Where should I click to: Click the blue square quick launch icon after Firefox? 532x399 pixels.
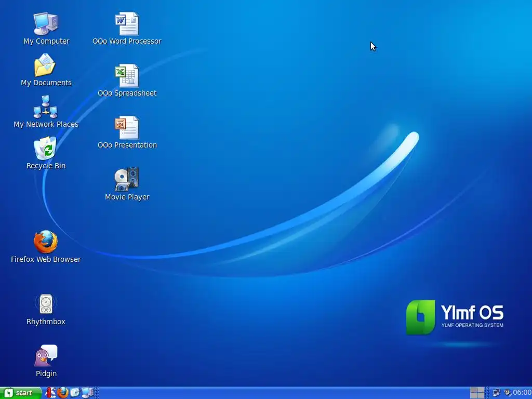click(x=75, y=393)
